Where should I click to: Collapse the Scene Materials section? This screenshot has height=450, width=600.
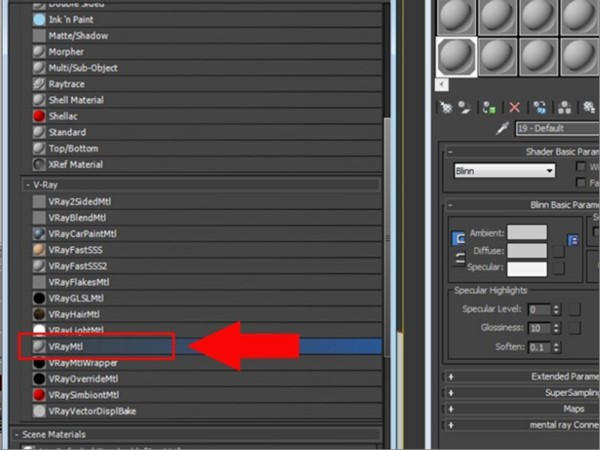tap(19, 435)
